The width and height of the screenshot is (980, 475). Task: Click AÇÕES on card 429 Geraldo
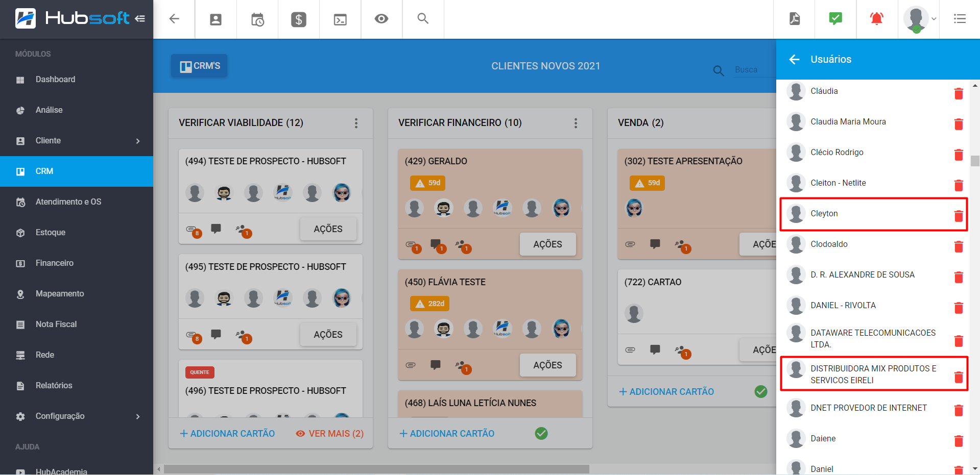point(547,244)
